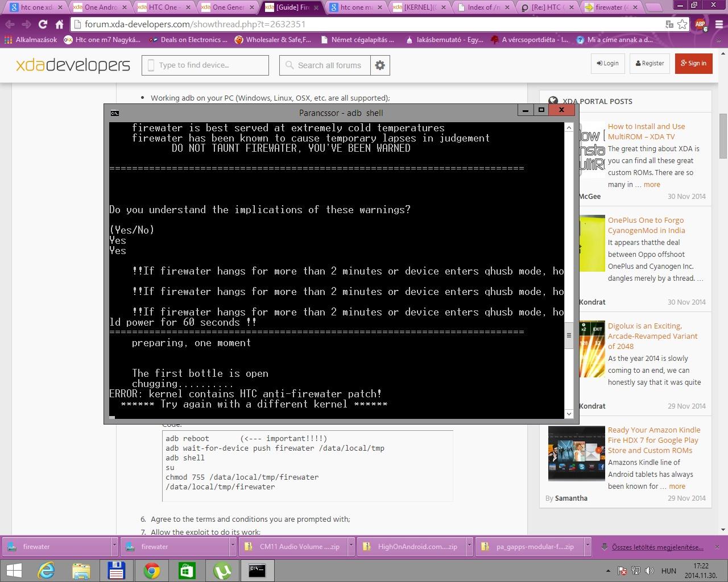
Task: Reload the page with the Chrome refresh icon
Action: coord(43,24)
